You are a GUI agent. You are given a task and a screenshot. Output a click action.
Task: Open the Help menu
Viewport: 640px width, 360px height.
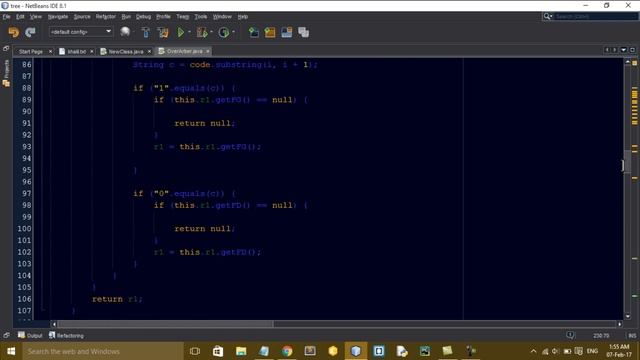pyautogui.click(x=243, y=17)
